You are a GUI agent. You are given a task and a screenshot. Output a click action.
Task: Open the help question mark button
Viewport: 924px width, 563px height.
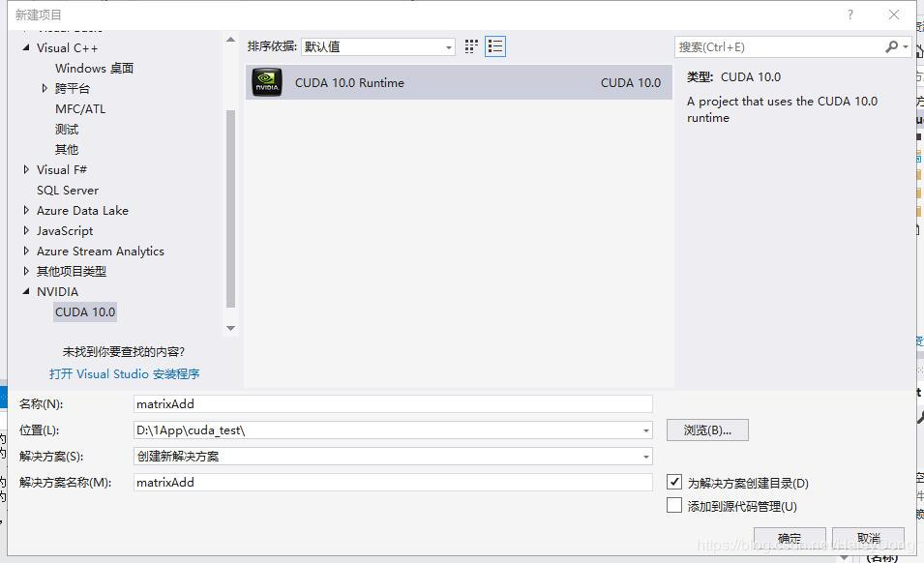coord(850,15)
